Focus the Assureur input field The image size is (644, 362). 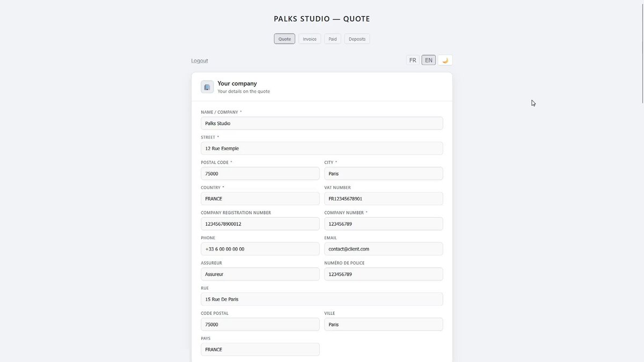260,274
